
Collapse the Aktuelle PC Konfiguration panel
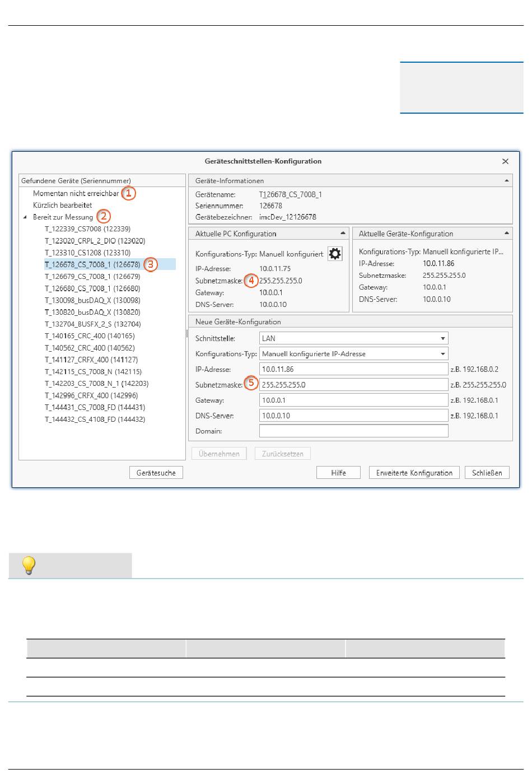tap(343, 233)
